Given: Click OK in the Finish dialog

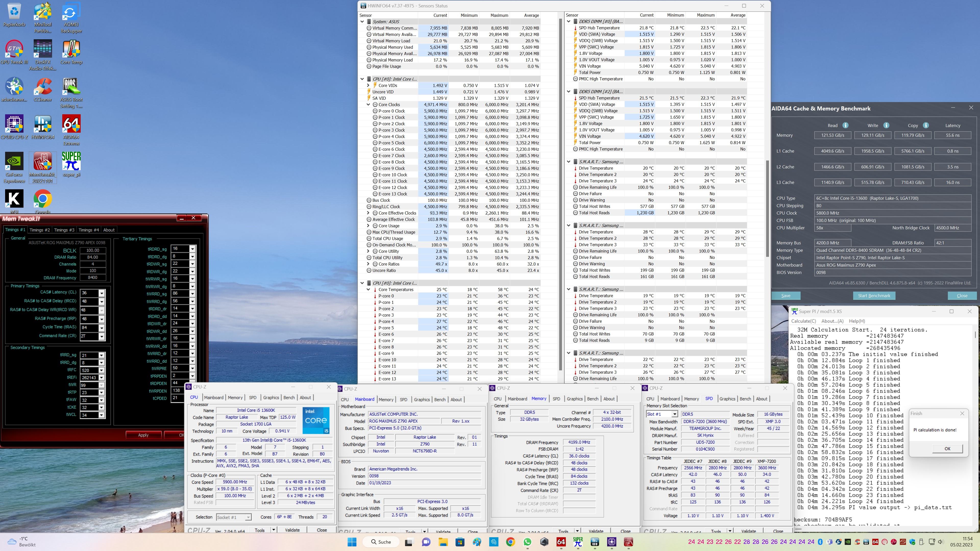Looking at the screenshot, I should (x=947, y=449).
